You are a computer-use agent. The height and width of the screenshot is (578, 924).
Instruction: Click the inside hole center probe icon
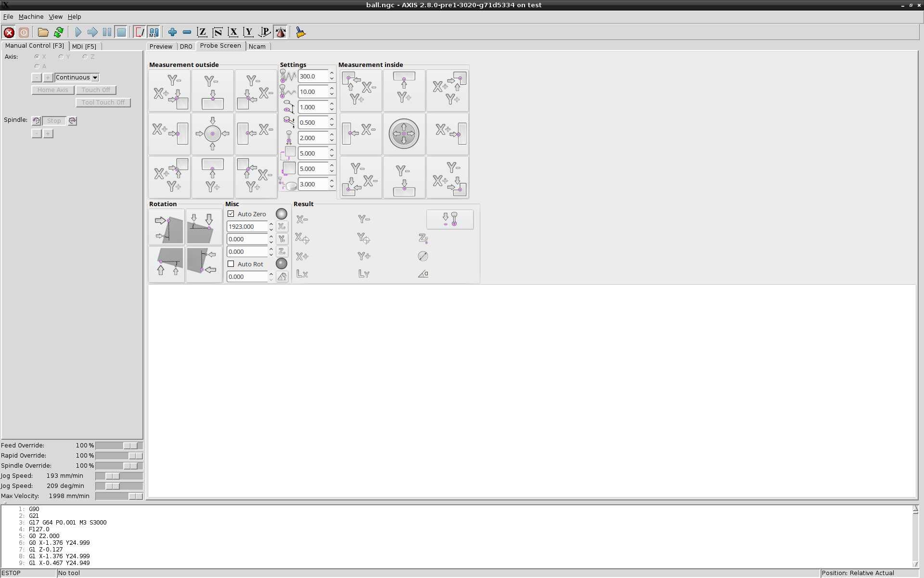pos(404,134)
